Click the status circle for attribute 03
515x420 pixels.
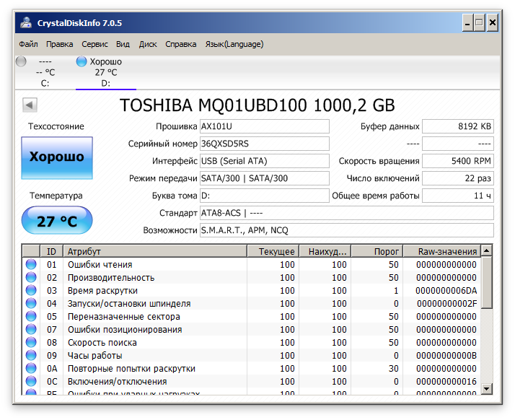(x=31, y=291)
